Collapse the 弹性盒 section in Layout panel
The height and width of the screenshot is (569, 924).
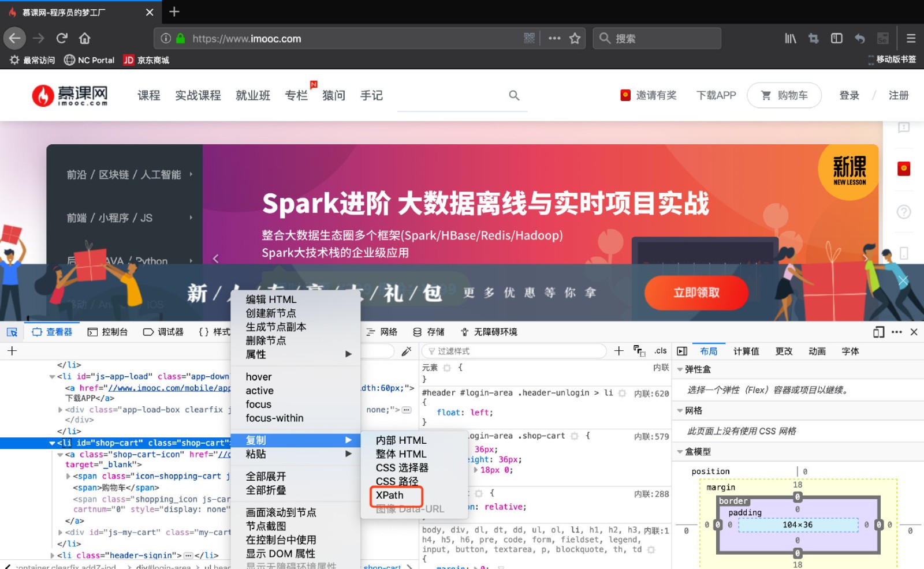click(x=680, y=369)
